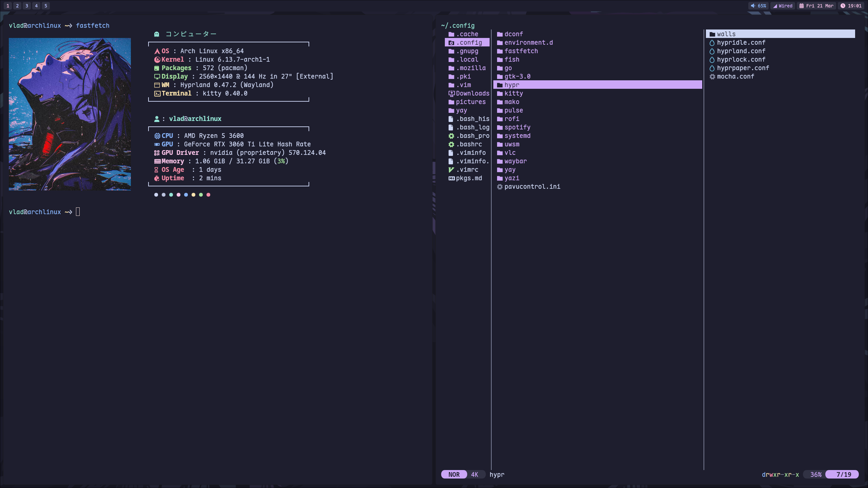Click the anime artwork image in terminal
The height and width of the screenshot is (488, 868).
[x=70, y=114]
